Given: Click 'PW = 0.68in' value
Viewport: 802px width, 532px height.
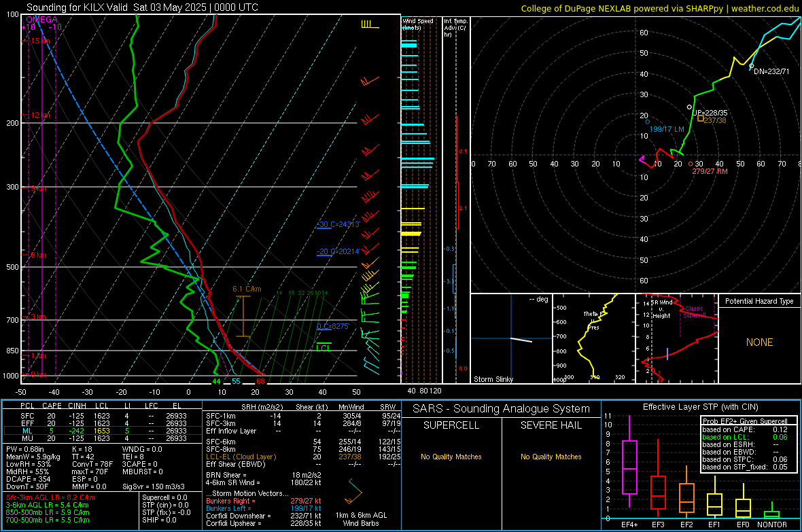Looking at the screenshot, I should [x=25, y=449].
